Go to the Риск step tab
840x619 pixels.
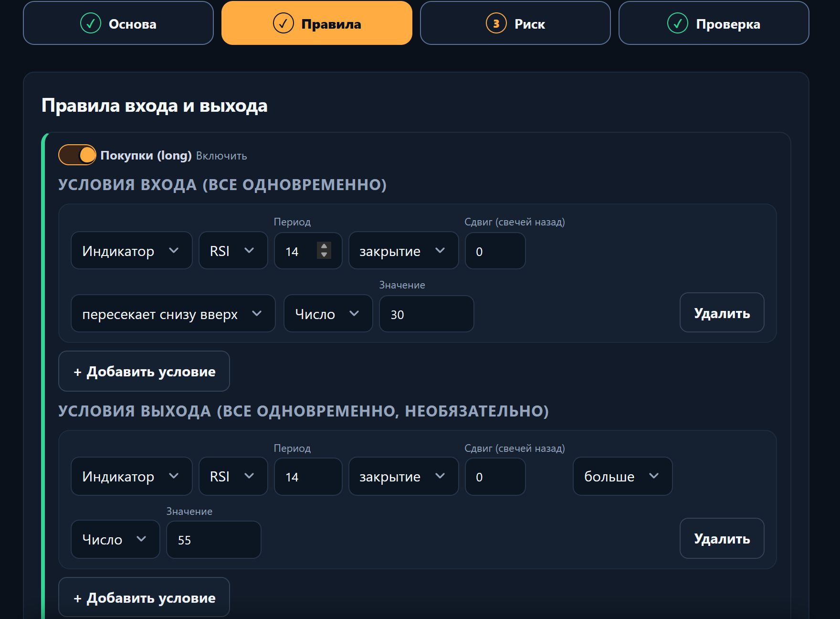515,23
